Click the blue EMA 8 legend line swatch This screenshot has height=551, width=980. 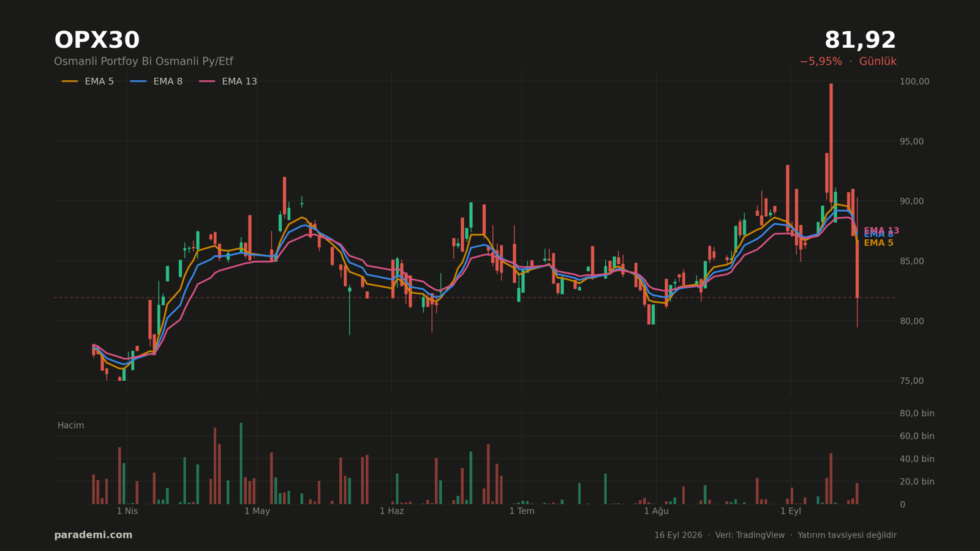[x=138, y=81]
